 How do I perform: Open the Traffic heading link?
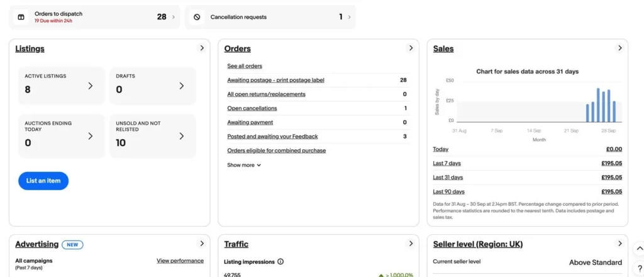coord(236,244)
